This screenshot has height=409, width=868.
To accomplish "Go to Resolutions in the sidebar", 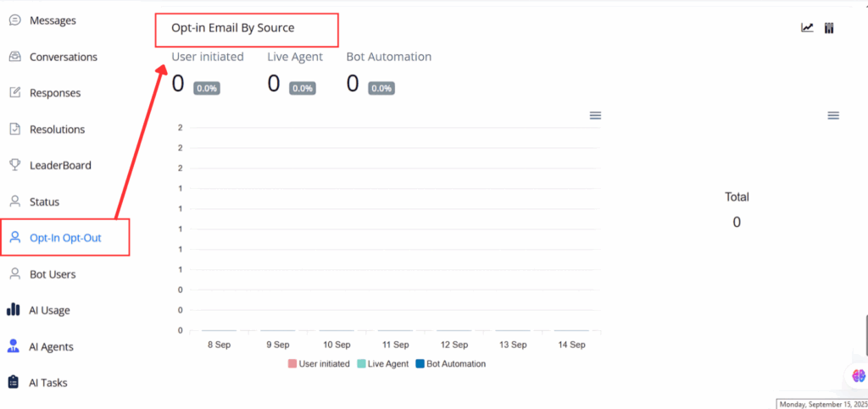I will click(x=57, y=130).
